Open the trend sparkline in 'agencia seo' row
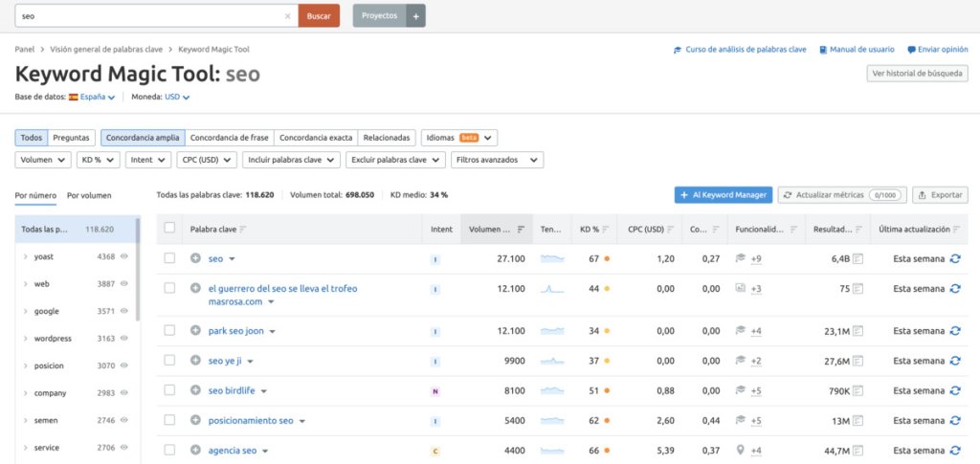The image size is (980, 464). click(552, 451)
